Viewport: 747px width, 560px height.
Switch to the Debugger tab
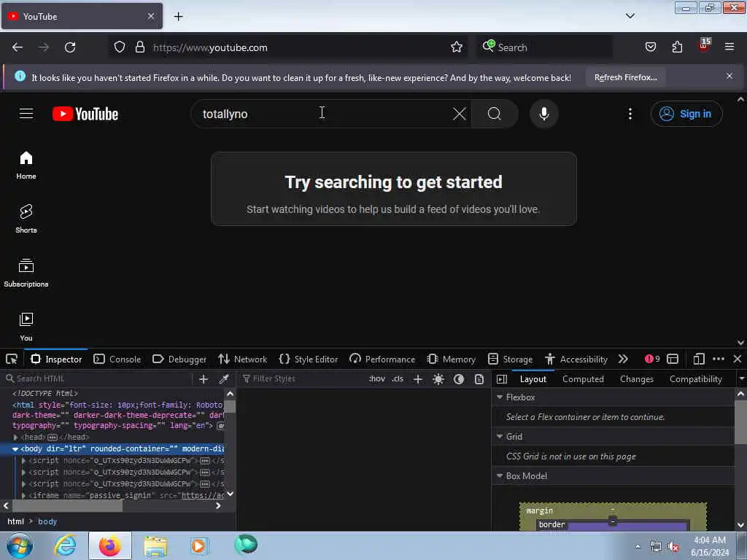tap(179, 359)
